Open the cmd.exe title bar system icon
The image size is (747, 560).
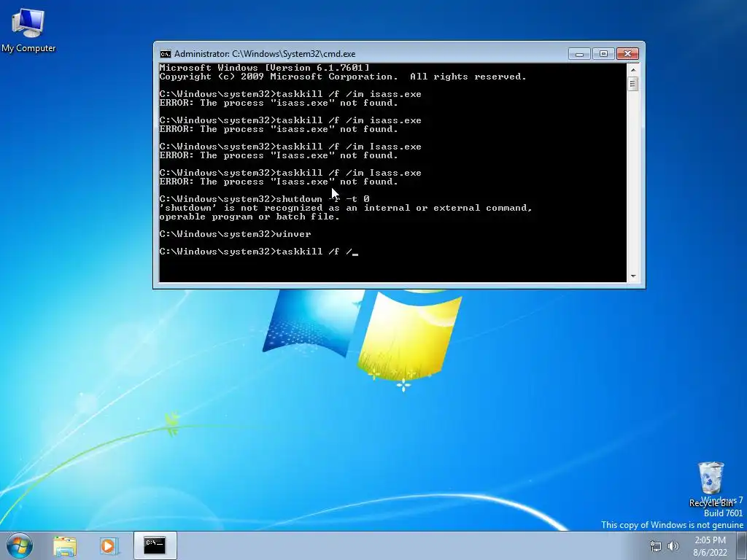166,54
